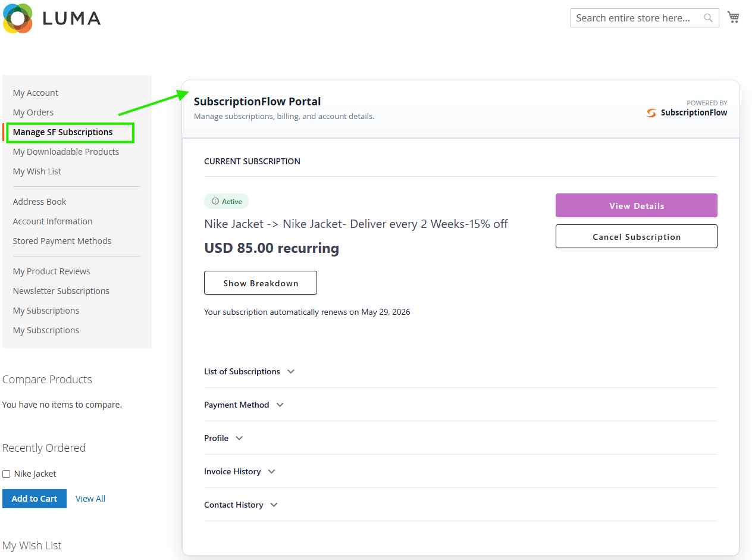The height and width of the screenshot is (560, 755).
Task: Open Newsletter Subscriptions
Action: pos(61,291)
